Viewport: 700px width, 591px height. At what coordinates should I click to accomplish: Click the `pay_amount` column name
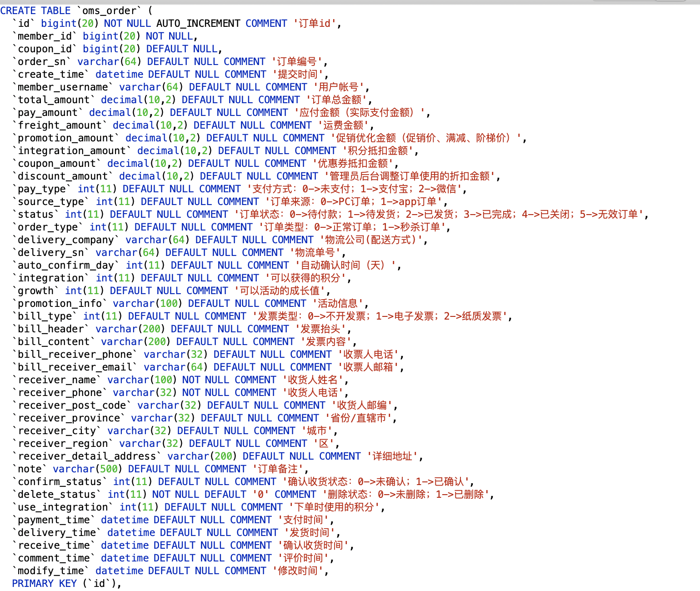click(x=48, y=112)
